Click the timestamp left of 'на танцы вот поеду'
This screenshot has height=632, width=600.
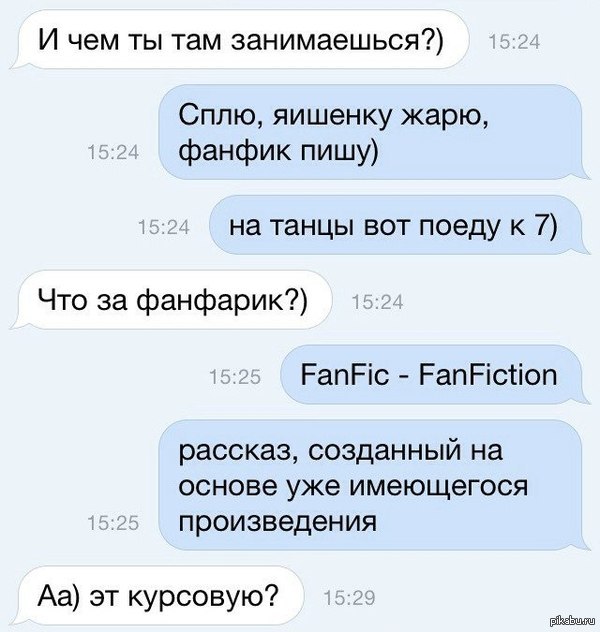point(163,227)
